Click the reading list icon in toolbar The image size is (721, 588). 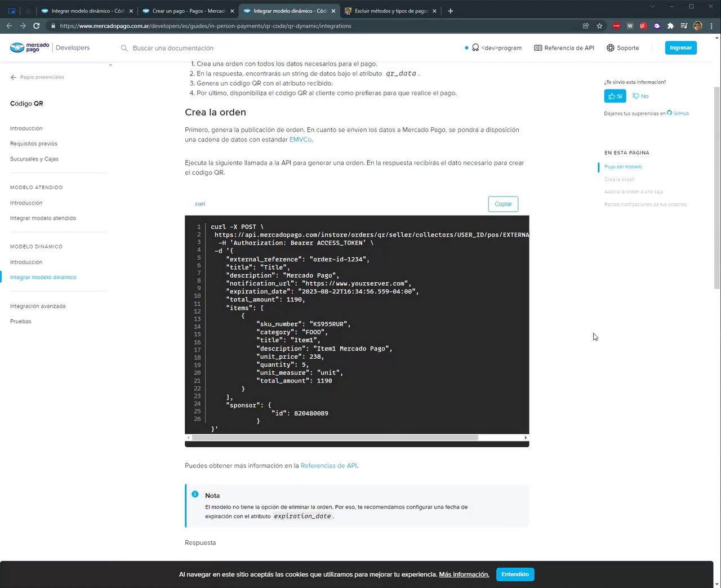tap(684, 26)
